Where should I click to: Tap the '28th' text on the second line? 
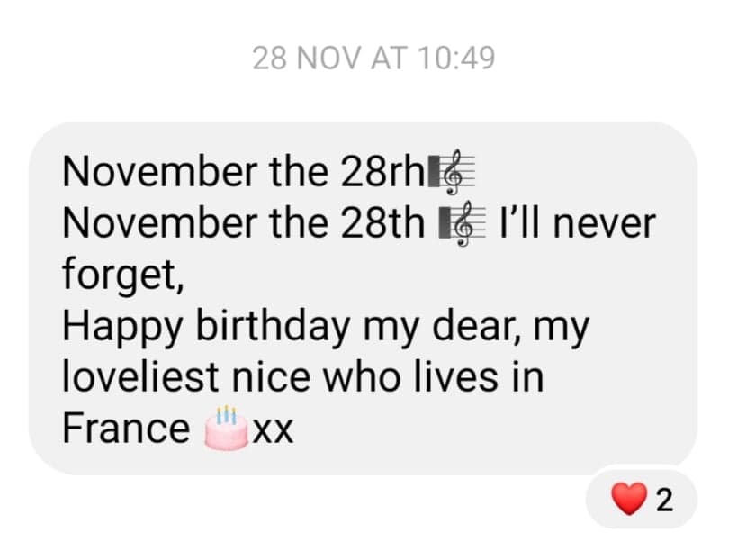382,223
